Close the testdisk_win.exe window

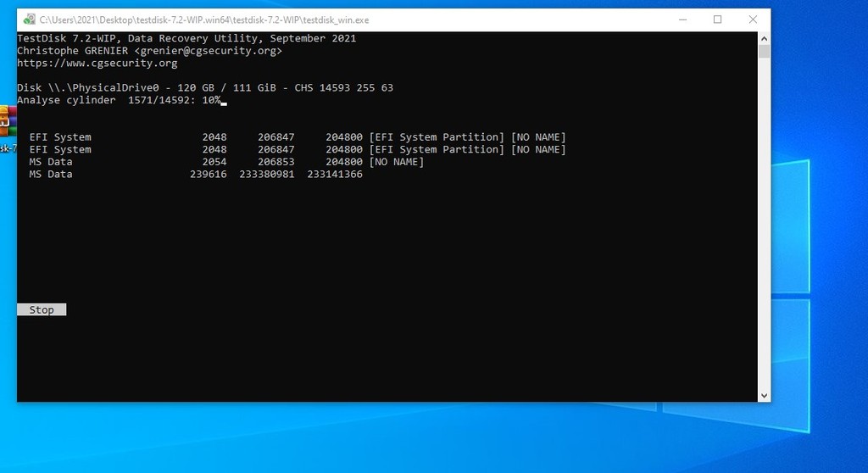click(753, 20)
